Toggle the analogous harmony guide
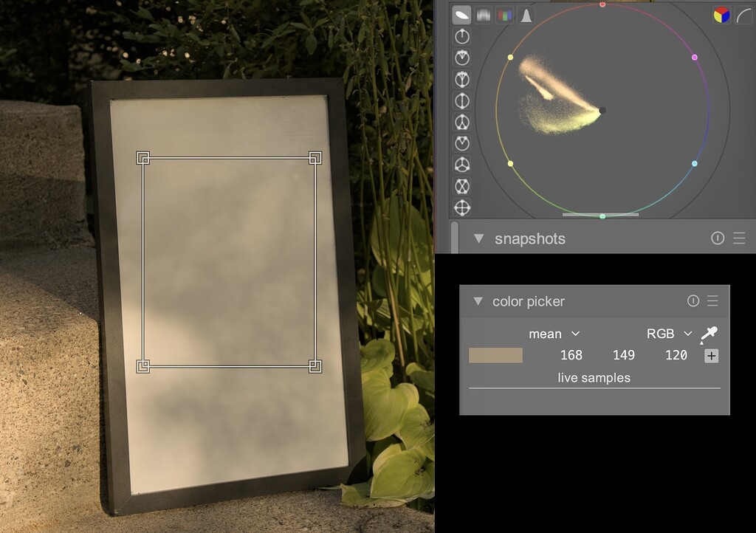 [461, 57]
